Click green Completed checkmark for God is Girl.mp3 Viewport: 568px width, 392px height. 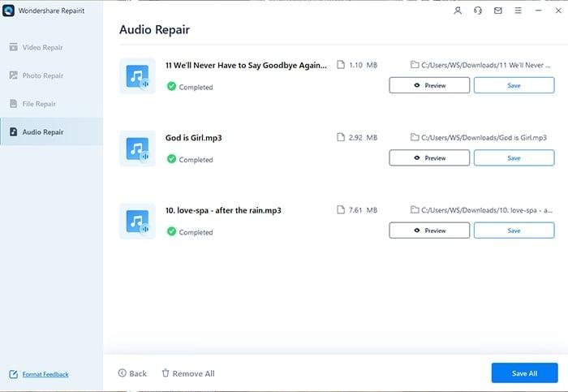pyautogui.click(x=172, y=159)
